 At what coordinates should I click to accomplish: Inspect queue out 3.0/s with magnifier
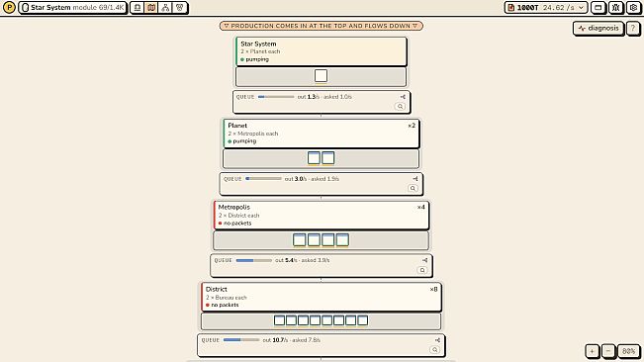pyautogui.click(x=413, y=188)
